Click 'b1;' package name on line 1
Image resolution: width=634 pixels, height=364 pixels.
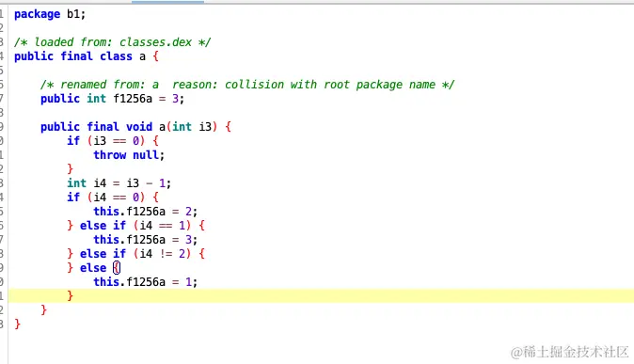pyautogui.click(x=76, y=14)
